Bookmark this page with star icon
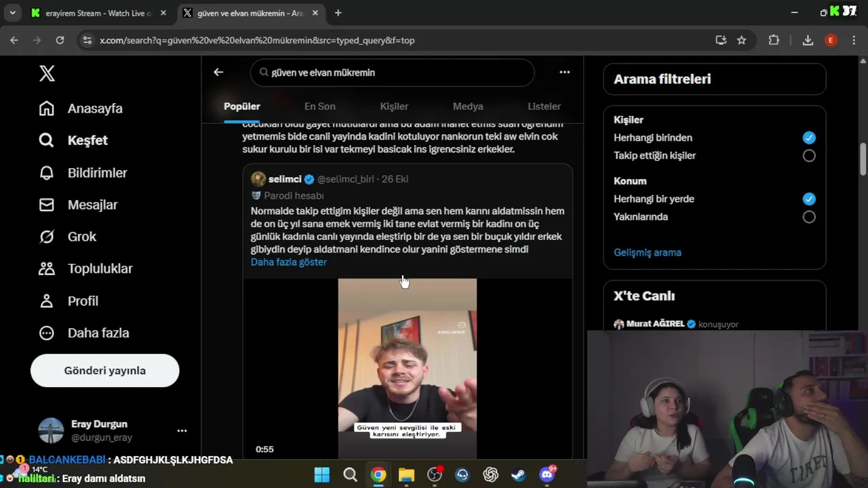Screen dimensions: 868x488 click(742, 40)
